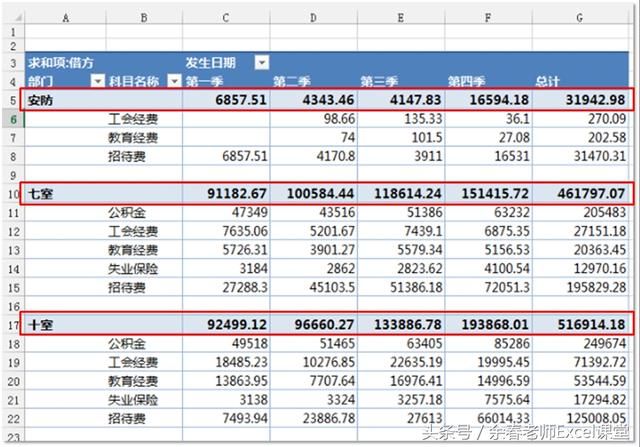
Task: Select row 10 header
Action: [x=13, y=194]
